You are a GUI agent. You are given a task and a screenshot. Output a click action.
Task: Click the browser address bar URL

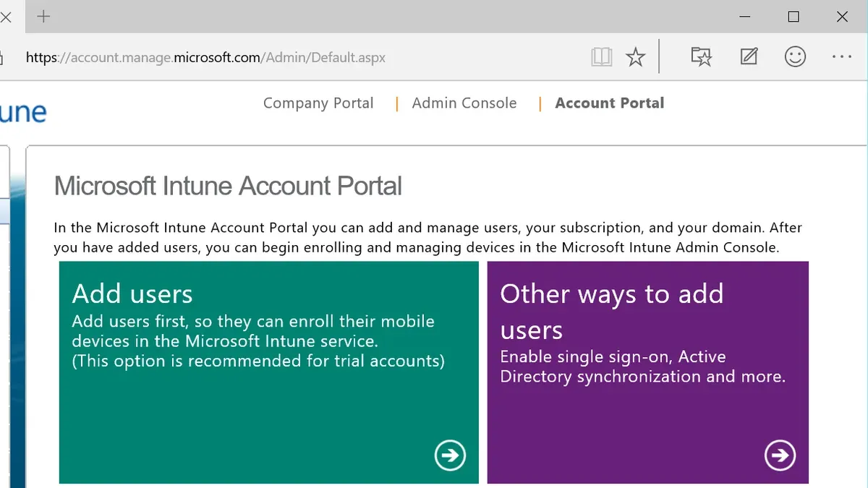tap(205, 57)
